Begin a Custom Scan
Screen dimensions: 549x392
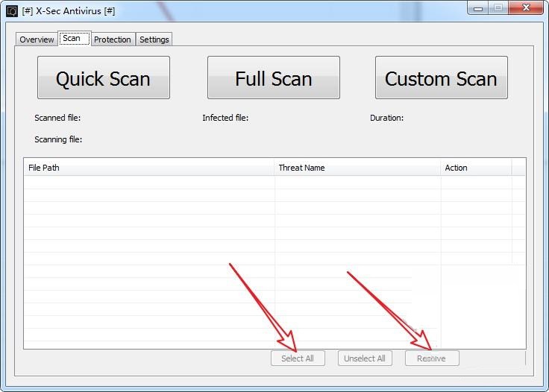441,78
